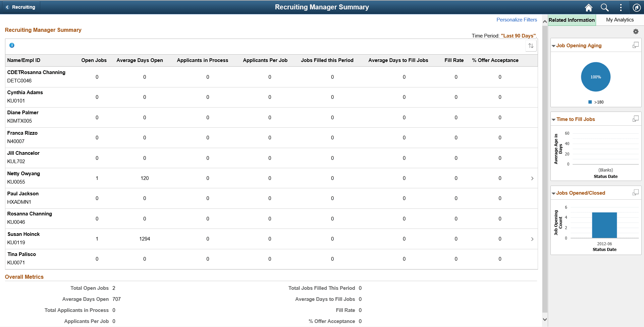
Task: Open the global Search icon
Action: (604, 7)
